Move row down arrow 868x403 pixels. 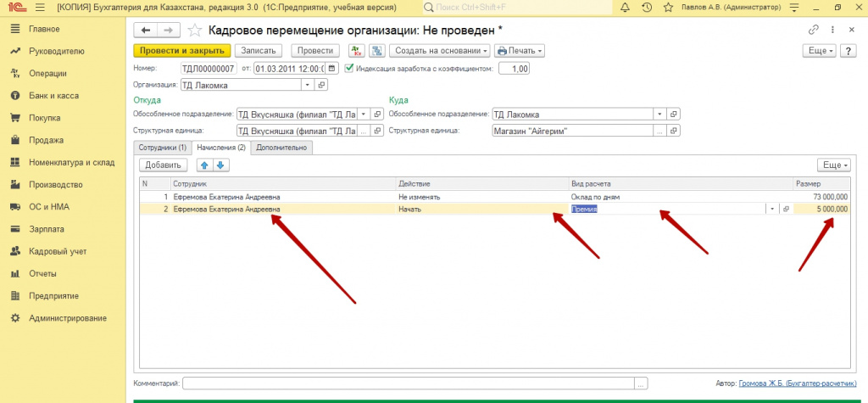coord(220,165)
